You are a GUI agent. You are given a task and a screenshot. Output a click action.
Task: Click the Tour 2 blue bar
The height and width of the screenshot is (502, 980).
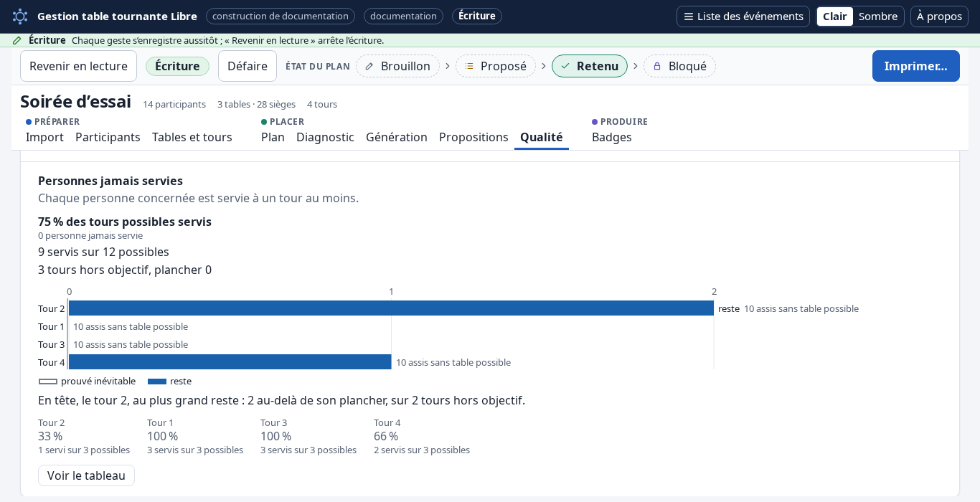[x=391, y=308]
